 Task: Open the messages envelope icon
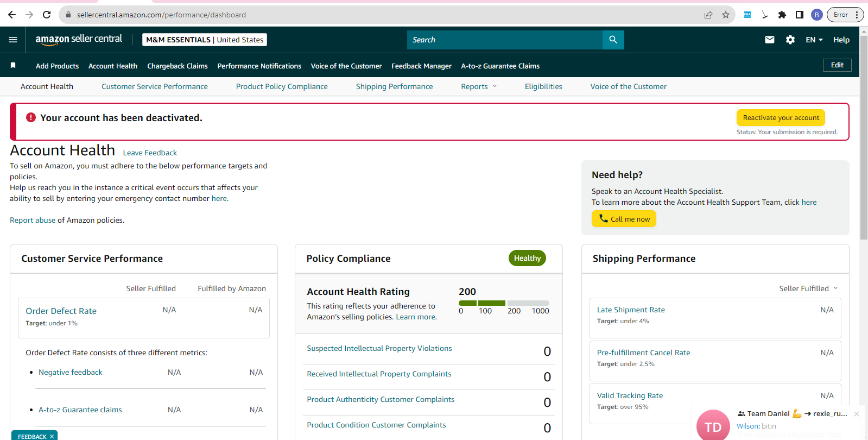coord(770,40)
